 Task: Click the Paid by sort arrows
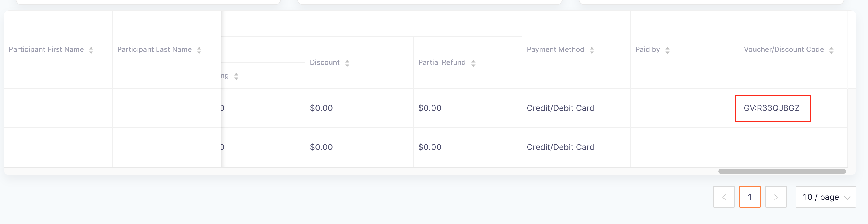point(668,50)
